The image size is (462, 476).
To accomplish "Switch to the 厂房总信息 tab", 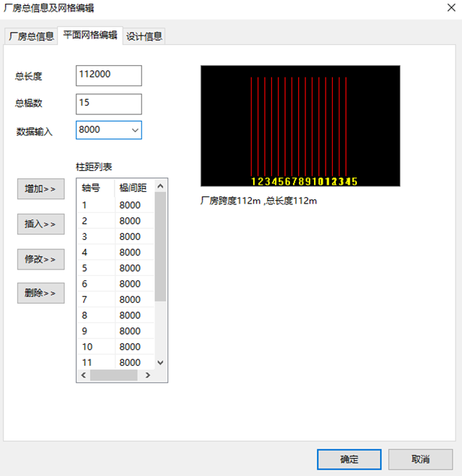I will coord(31,36).
